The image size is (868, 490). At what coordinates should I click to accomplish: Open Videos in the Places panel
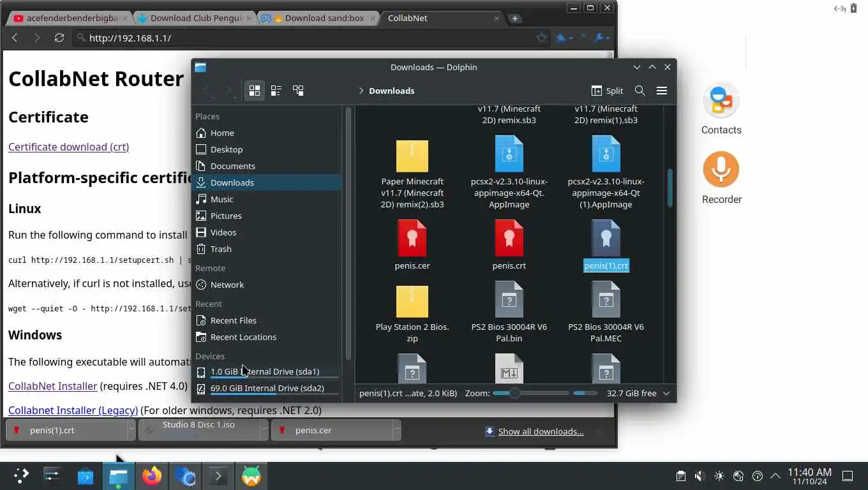click(x=268, y=232)
